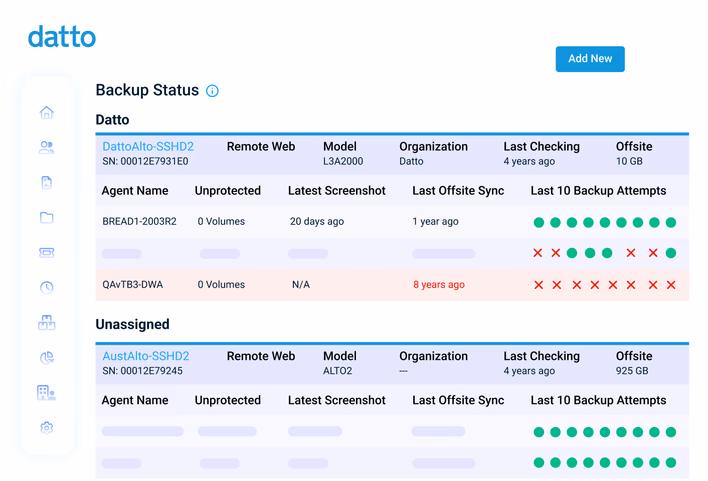Click Remote Web for AustAlto-SSHD2
Image resolution: width=708 pixels, height=481 pixels.
261,356
